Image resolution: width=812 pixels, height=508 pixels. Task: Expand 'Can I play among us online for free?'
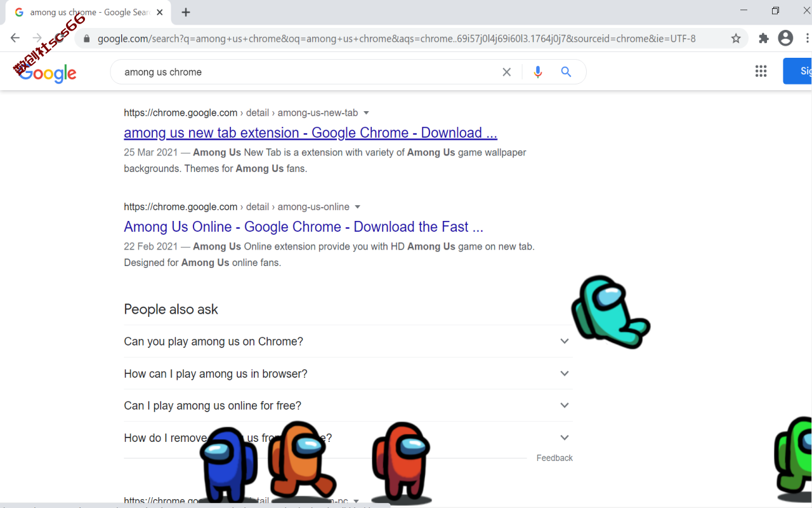tap(348, 406)
